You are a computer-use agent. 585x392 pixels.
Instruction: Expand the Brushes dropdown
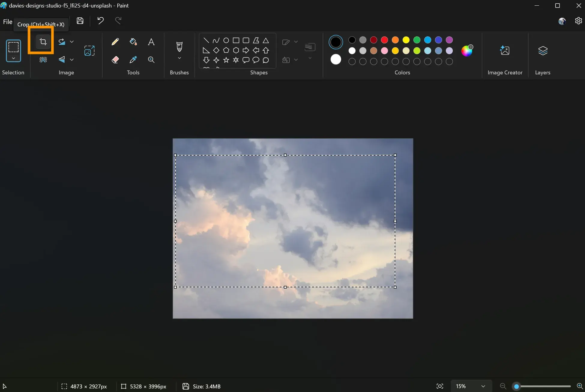click(x=179, y=58)
